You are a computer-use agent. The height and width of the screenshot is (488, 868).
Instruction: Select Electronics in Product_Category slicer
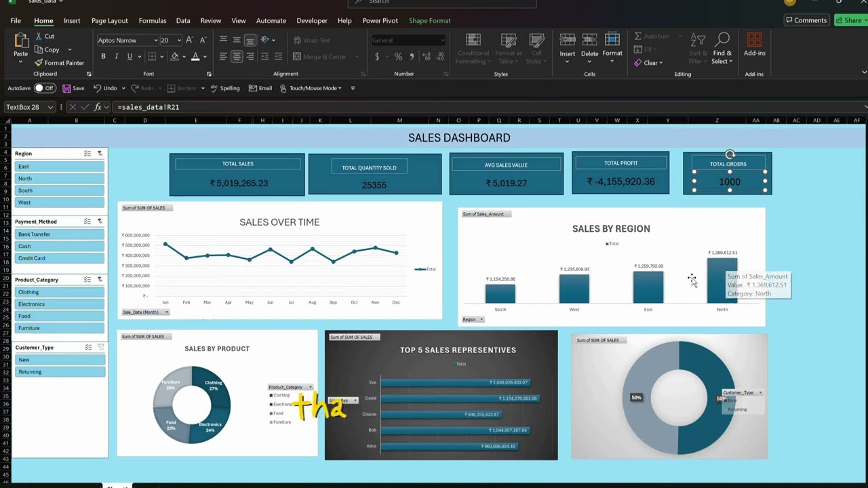coord(60,304)
